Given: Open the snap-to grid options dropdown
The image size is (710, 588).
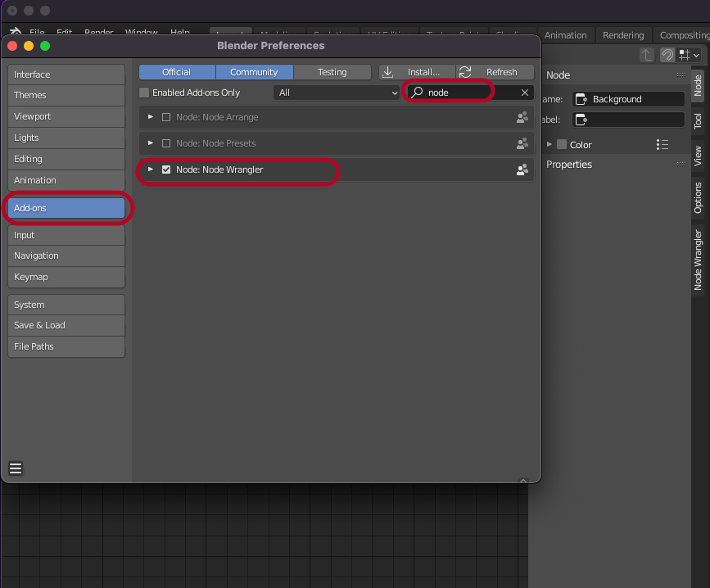Looking at the screenshot, I should coord(690,55).
